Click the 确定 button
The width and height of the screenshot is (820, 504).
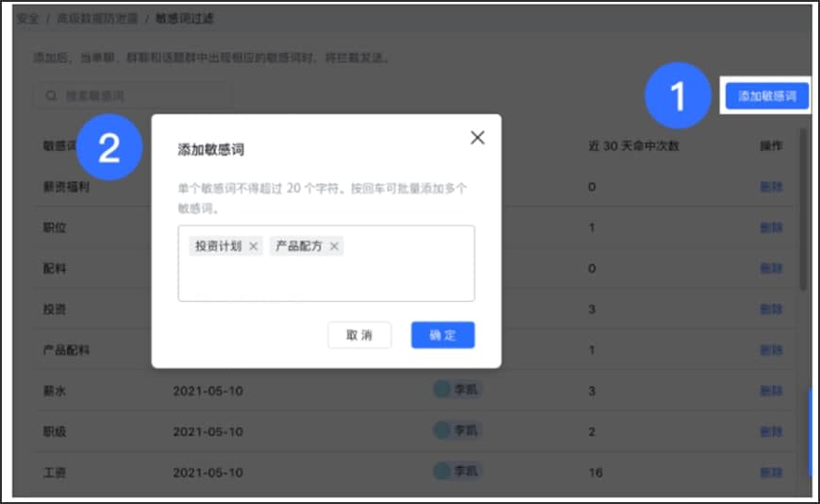443,335
